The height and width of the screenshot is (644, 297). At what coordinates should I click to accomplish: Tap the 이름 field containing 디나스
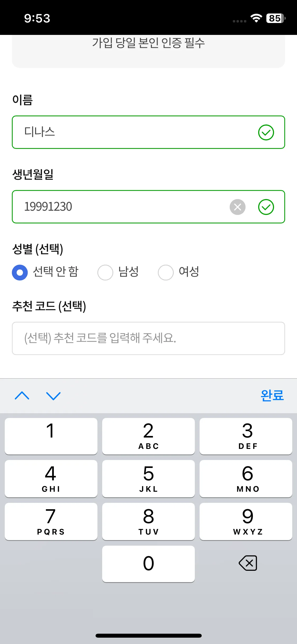point(132,132)
